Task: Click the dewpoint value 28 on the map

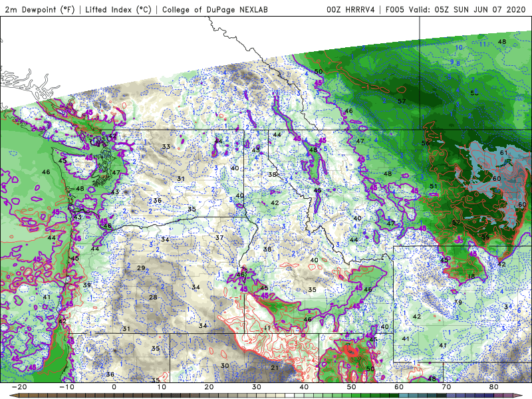Action: tap(154, 297)
